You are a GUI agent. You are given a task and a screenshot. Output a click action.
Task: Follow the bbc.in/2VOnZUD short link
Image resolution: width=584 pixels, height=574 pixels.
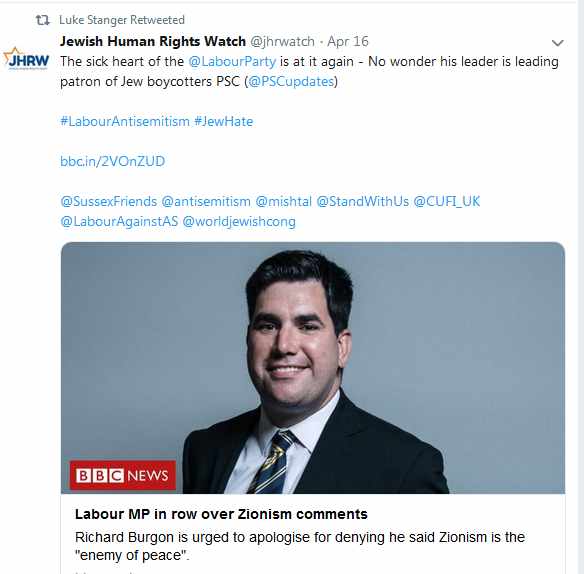click(112, 161)
